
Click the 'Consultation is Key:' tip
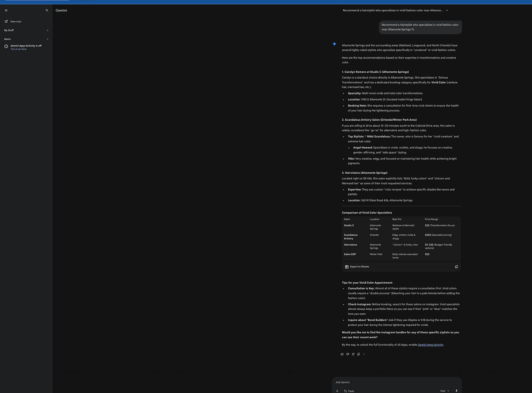(x=361, y=288)
